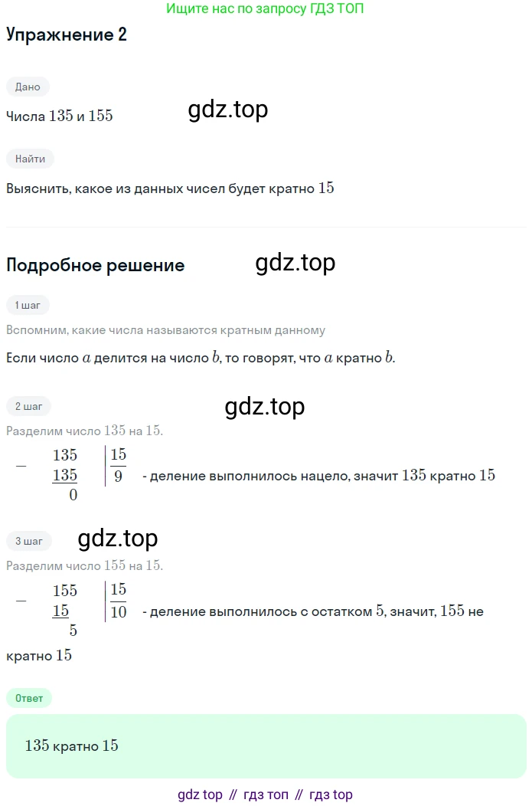532x806 pixels.
Task: Click the answer box 135 кратно 15
Action: point(266,746)
